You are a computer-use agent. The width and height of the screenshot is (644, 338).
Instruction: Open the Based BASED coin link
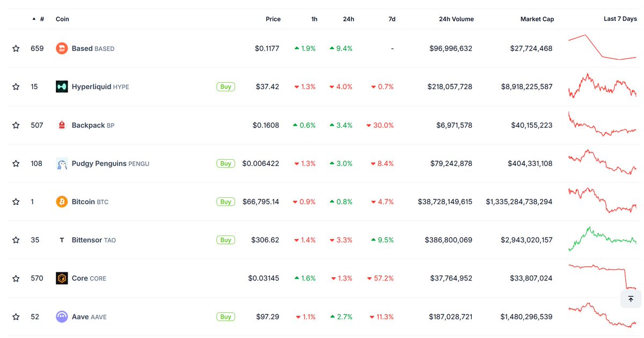(x=93, y=48)
